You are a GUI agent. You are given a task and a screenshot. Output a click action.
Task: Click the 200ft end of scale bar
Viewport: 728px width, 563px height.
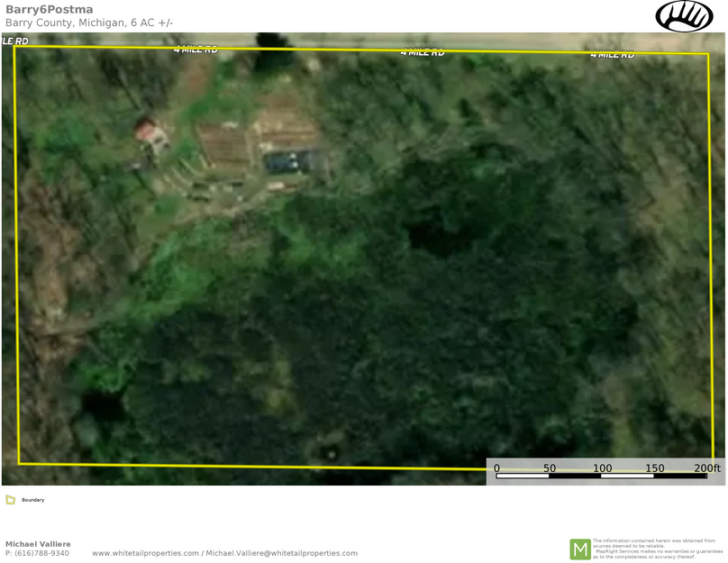coord(707,468)
